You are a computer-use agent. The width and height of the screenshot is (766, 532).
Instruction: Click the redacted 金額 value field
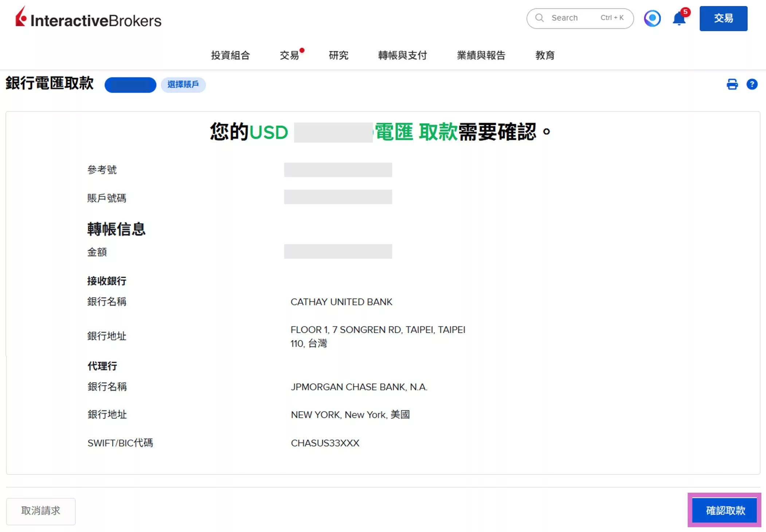(x=338, y=251)
